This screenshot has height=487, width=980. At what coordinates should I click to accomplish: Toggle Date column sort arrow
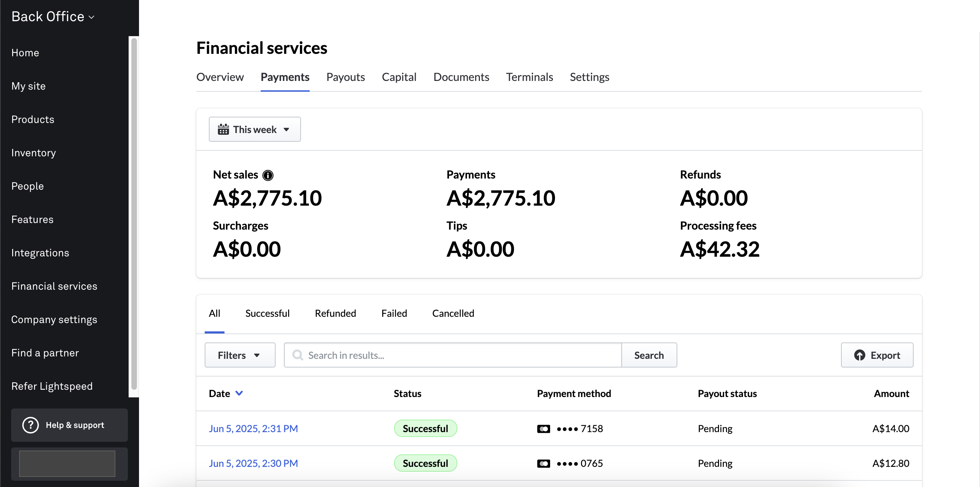(x=239, y=393)
